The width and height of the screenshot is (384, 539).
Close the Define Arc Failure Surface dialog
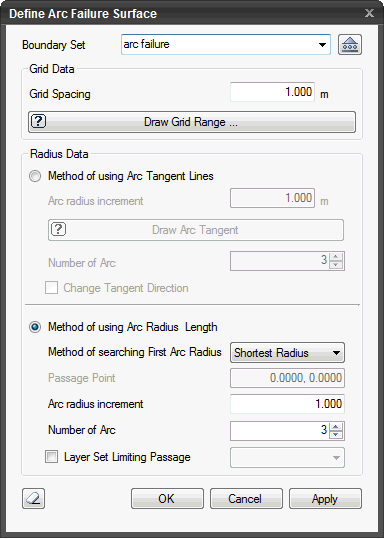point(369,13)
